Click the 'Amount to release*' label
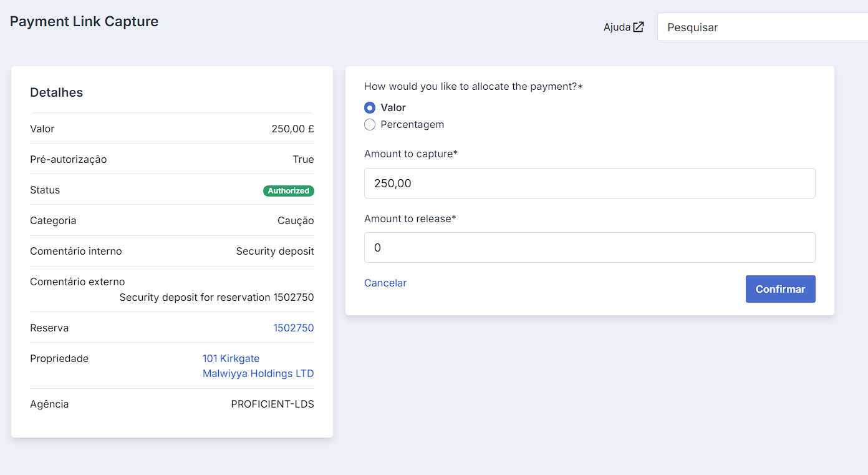The width and height of the screenshot is (868, 475). coord(410,218)
